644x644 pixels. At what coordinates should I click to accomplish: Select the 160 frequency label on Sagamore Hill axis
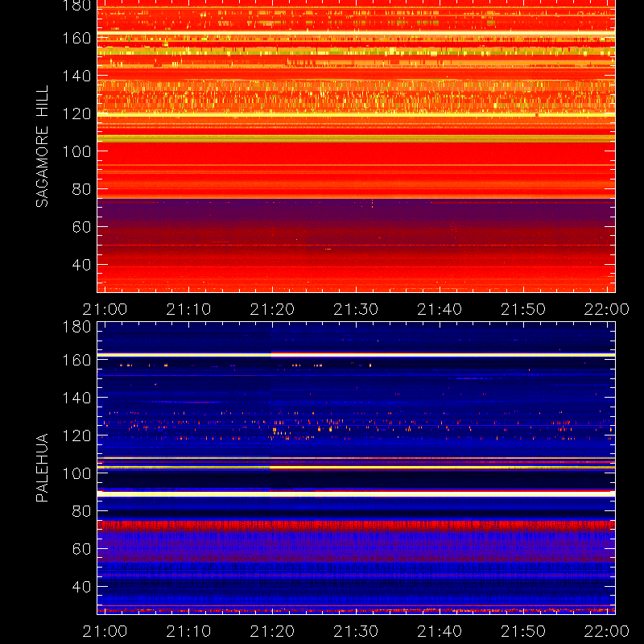pos(76,38)
